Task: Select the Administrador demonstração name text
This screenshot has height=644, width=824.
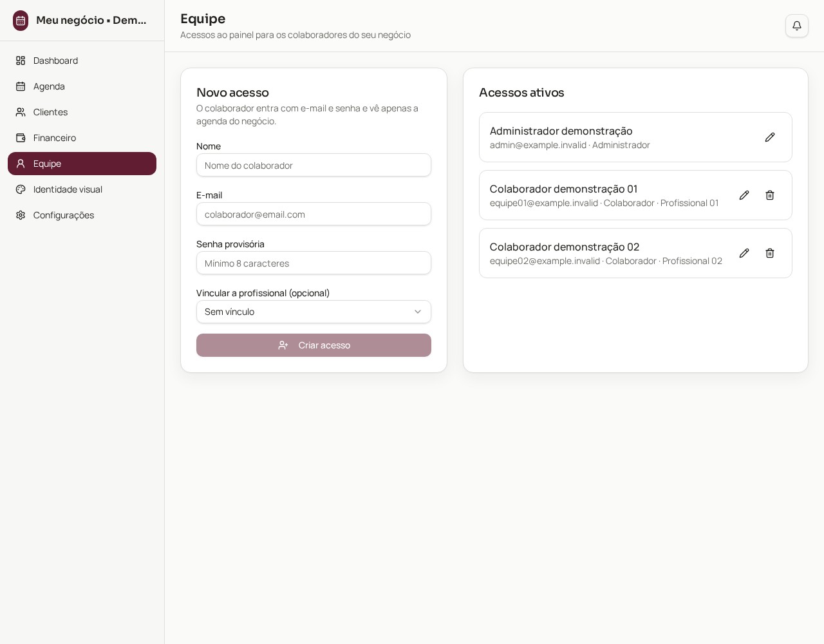Action: pos(561,131)
